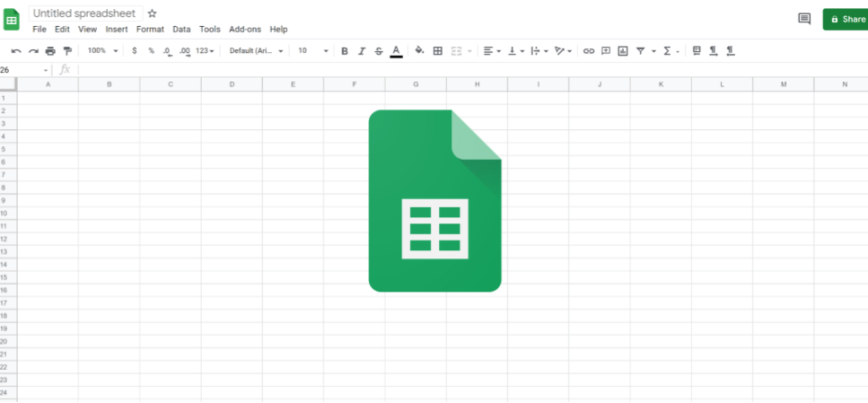This screenshot has width=868, height=403.
Task: Star the Untitled spreadsheet
Action: (153, 13)
